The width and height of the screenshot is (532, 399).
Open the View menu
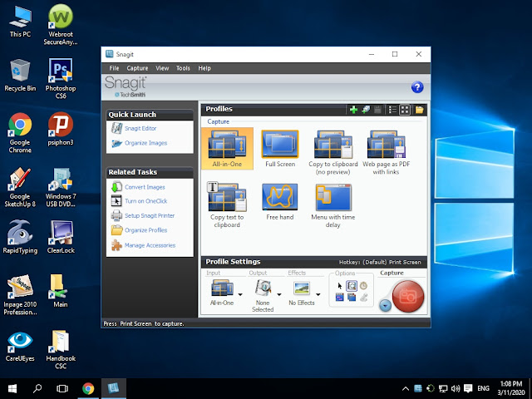pos(162,68)
